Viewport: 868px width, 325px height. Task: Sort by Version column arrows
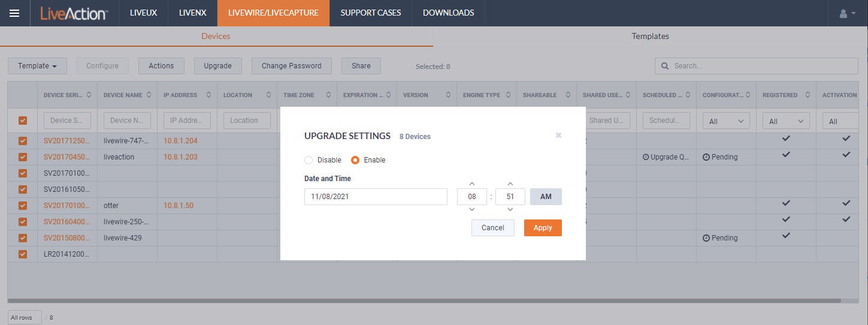point(448,95)
